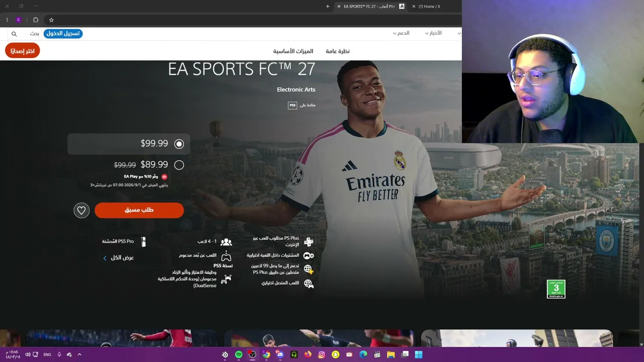Open the overview section tab

[338, 51]
